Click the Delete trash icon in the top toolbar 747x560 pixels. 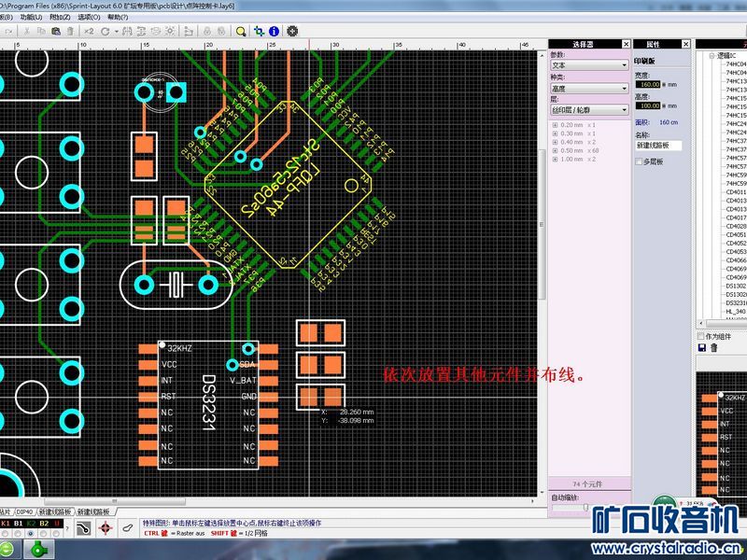70,32
